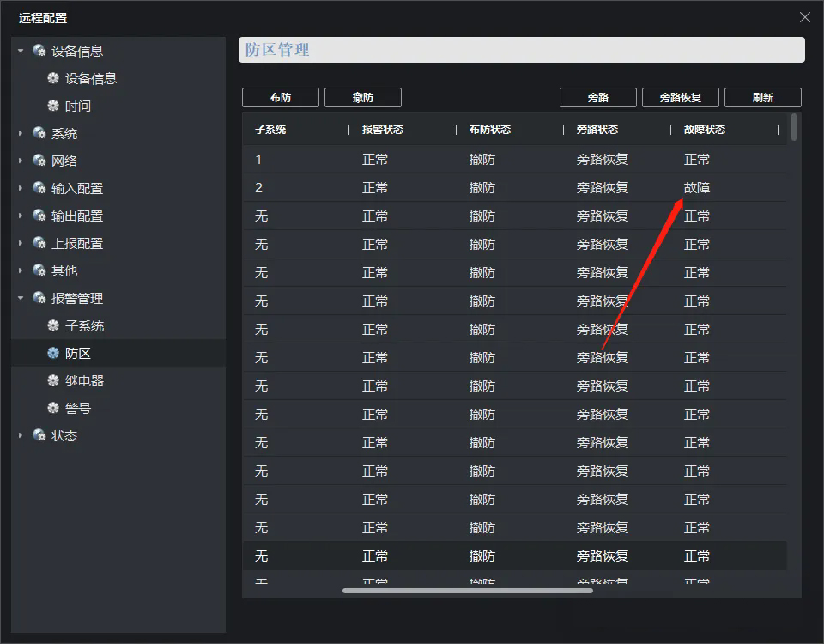824x644 pixels.
Task: Click the gear icon beside 继电器
Action: [x=53, y=380]
